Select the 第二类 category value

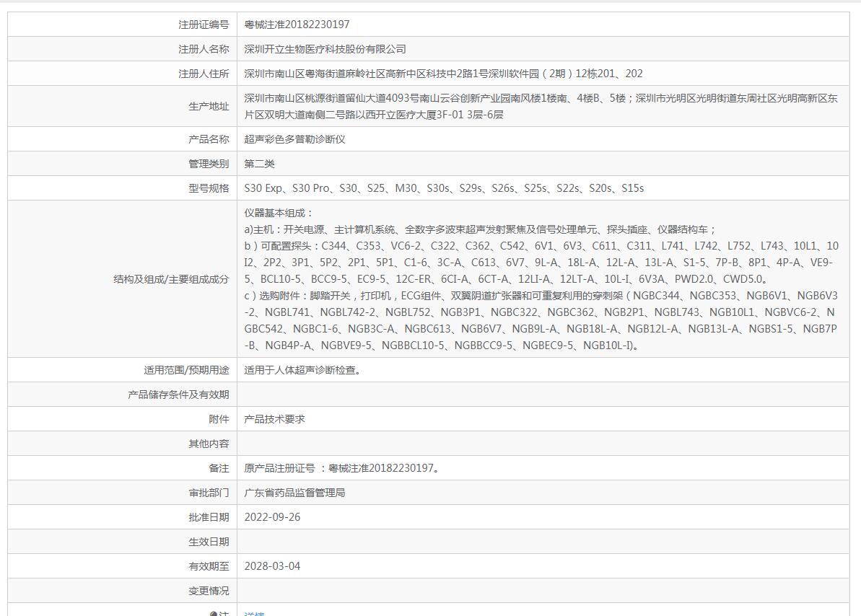tap(259, 164)
